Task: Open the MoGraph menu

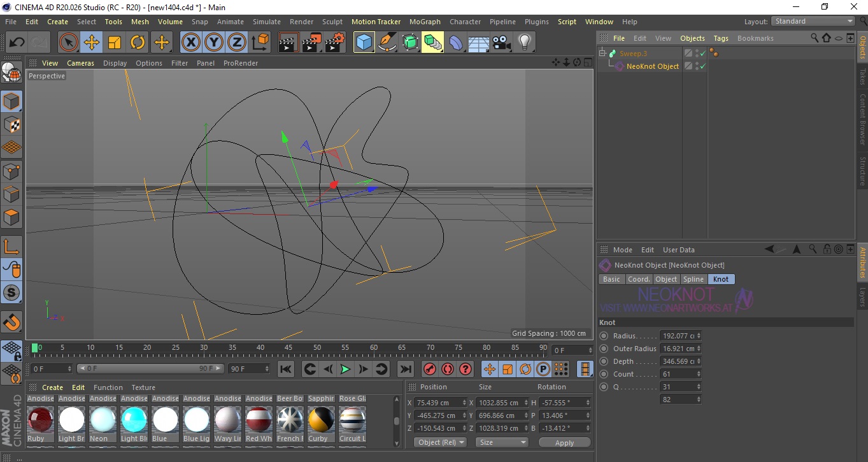Action: [x=425, y=22]
